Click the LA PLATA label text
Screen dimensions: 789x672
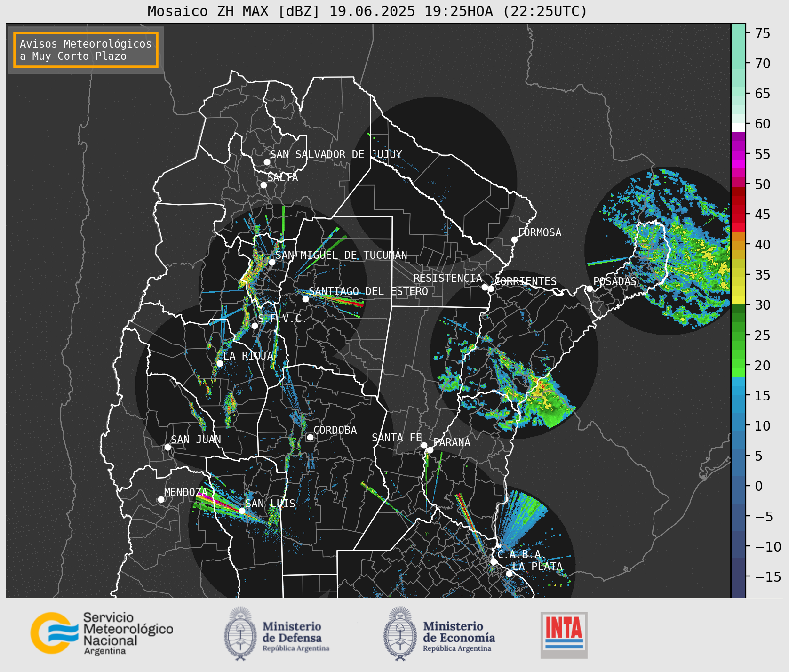point(537,567)
